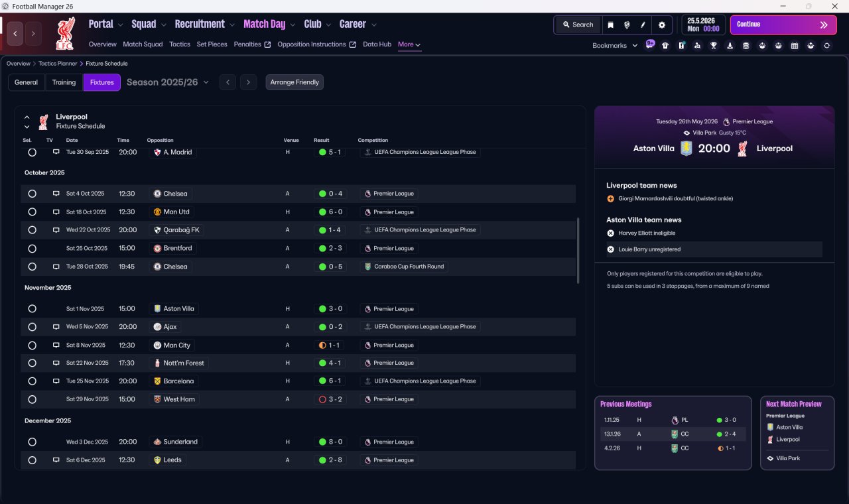Click the TV icon on Barcelona fixture row
This screenshot has width=849, height=504.
click(x=56, y=381)
